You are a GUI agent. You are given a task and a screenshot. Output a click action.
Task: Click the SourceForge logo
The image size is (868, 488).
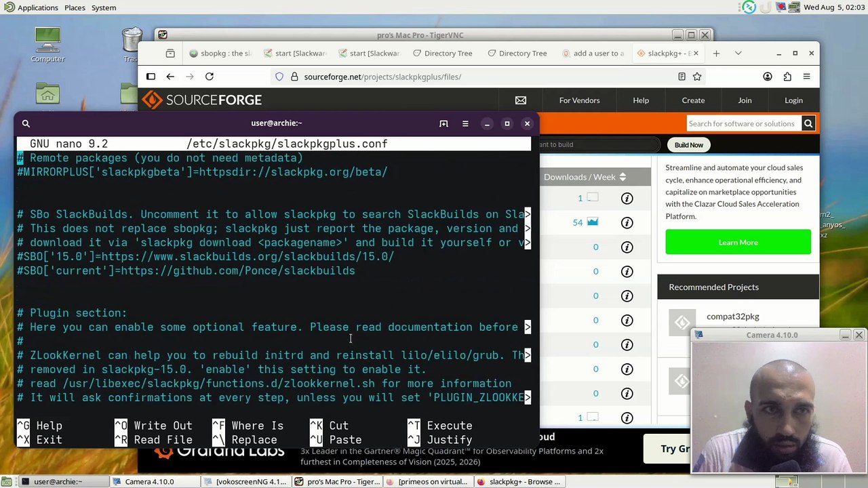(x=202, y=100)
